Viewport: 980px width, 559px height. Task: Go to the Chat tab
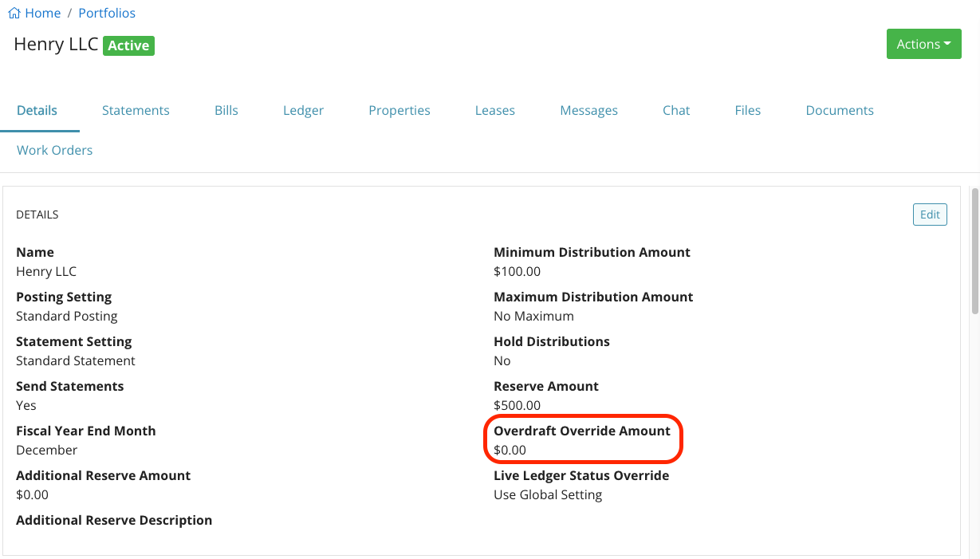click(675, 110)
